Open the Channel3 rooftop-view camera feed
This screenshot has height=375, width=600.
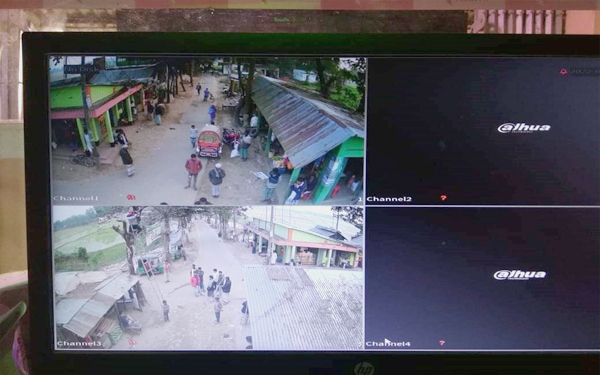[x=208, y=277]
